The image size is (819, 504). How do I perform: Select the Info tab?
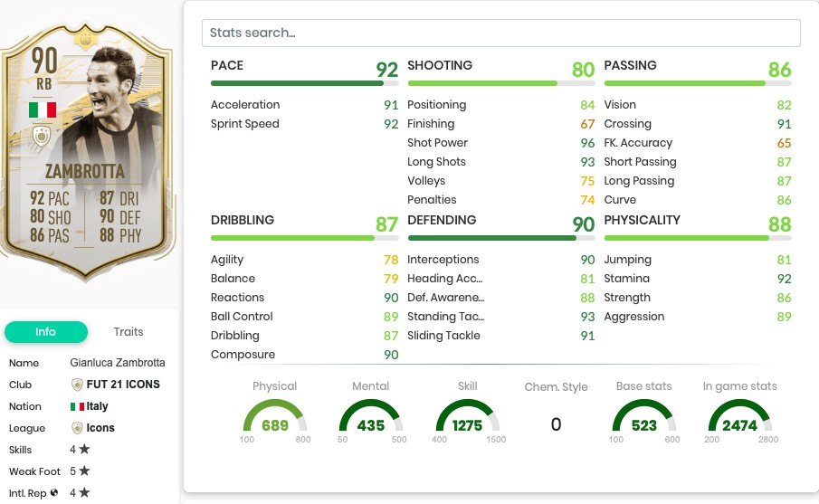point(45,332)
